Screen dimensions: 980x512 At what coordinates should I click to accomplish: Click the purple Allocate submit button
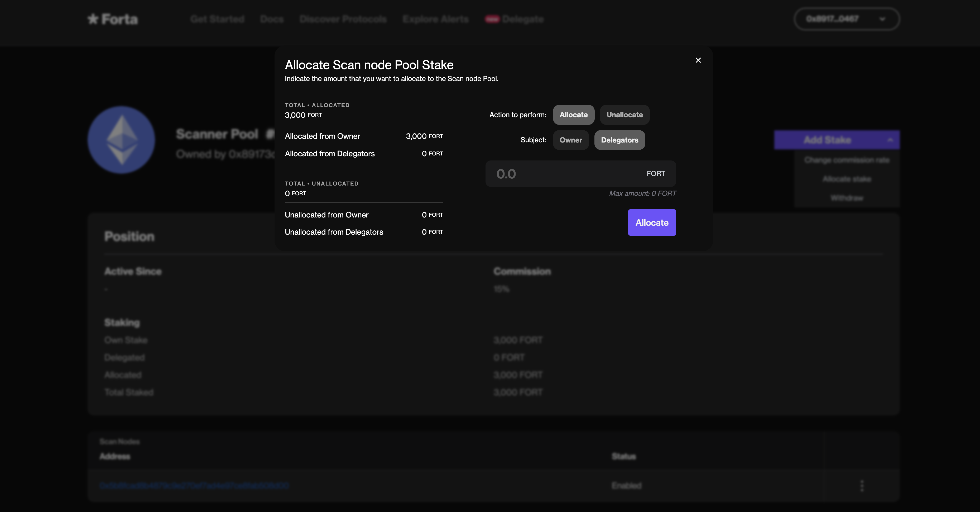click(652, 223)
